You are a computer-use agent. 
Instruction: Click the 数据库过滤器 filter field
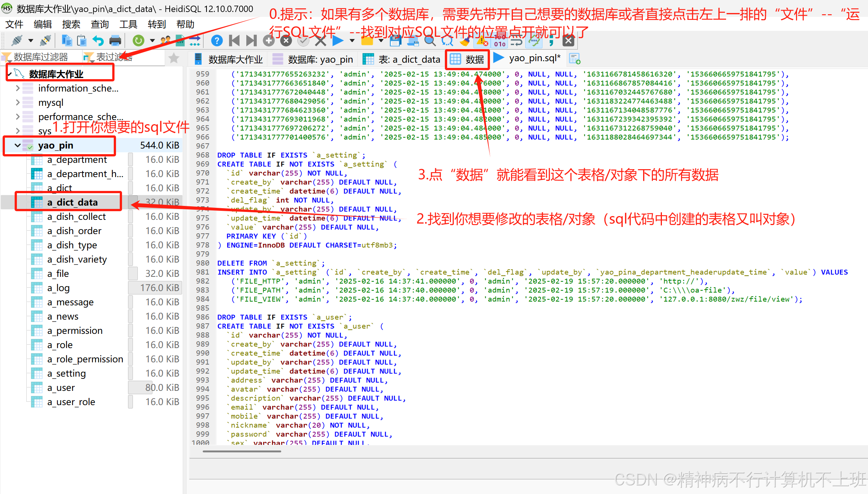coord(41,57)
